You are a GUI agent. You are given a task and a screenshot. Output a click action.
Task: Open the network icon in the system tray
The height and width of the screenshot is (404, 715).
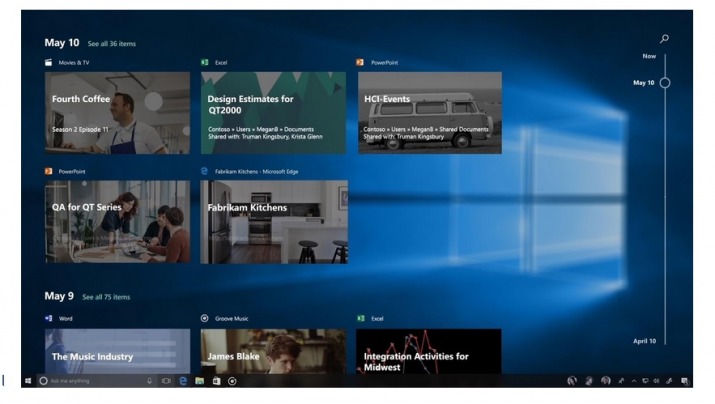pyautogui.click(x=645, y=381)
